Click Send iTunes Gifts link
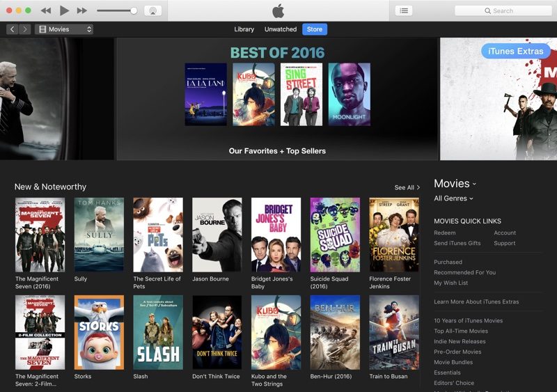Image resolution: width=557 pixels, height=392 pixels. coord(457,243)
